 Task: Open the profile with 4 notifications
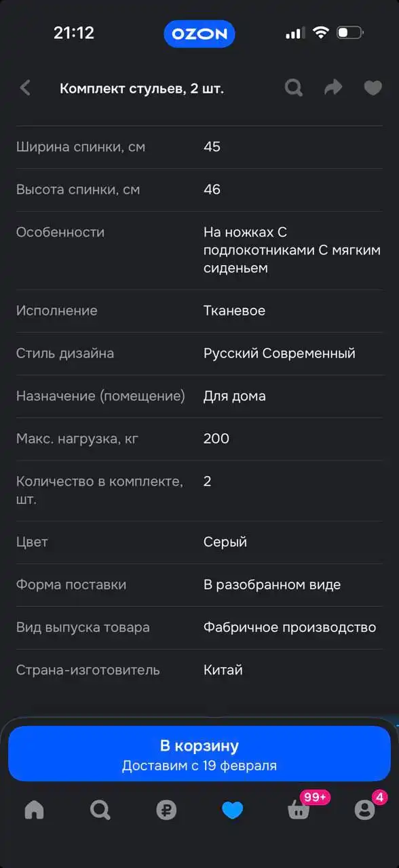pyautogui.click(x=366, y=812)
